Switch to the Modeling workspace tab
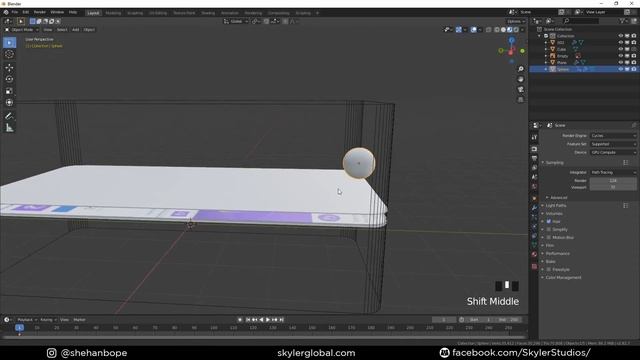The height and width of the screenshot is (360, 640). coord(113,13)
